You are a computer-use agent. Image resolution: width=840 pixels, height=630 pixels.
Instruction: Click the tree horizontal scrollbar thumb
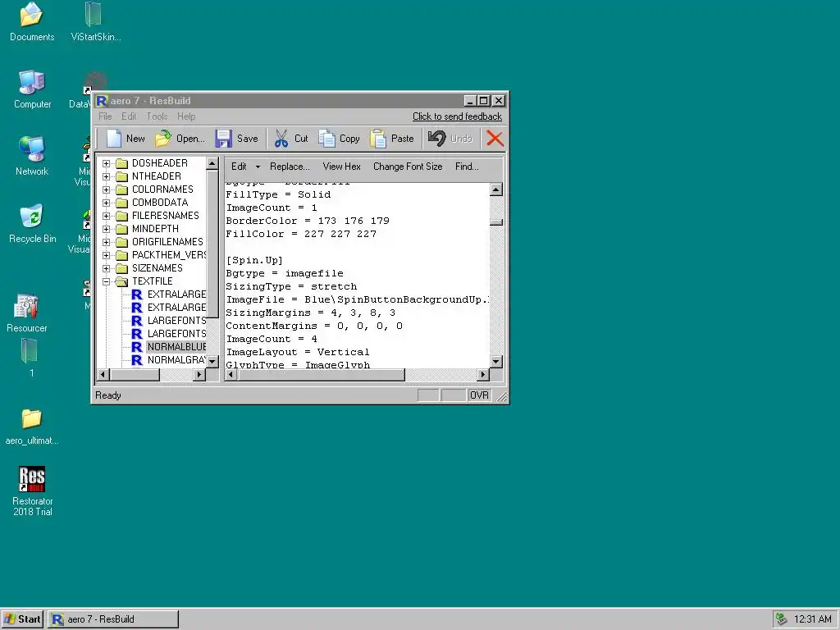click(x=135, y=374)
